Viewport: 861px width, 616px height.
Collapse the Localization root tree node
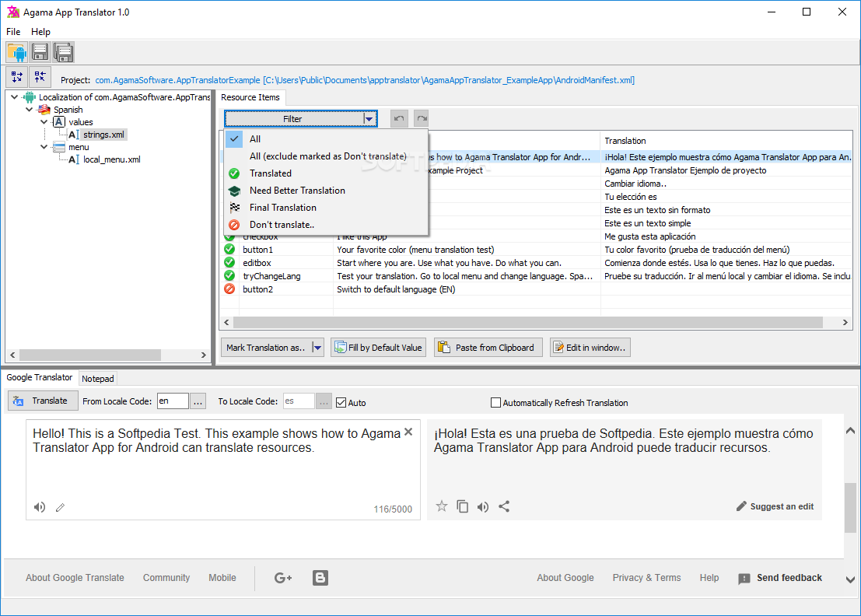tap(14, 97)
